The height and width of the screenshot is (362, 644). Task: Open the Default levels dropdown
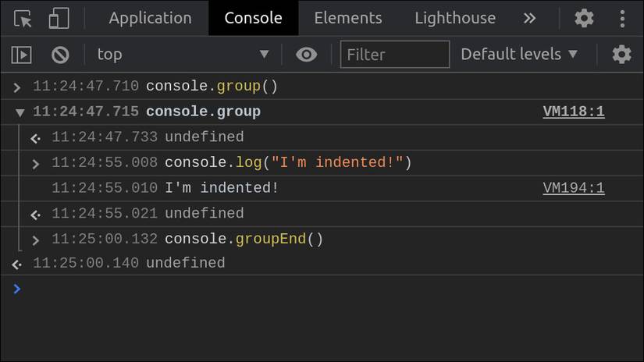(519, 55)
